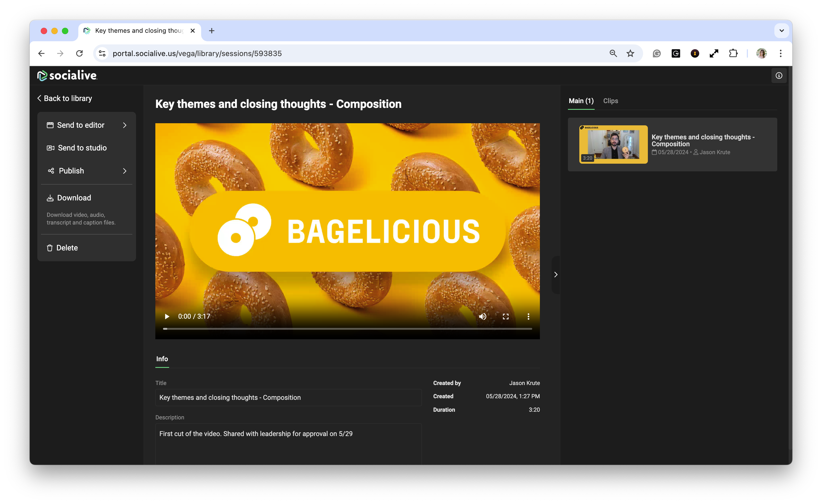This screenshot has height=504, width=822.
Task: Enter fullscreen video mode
Action: point(505,316)
